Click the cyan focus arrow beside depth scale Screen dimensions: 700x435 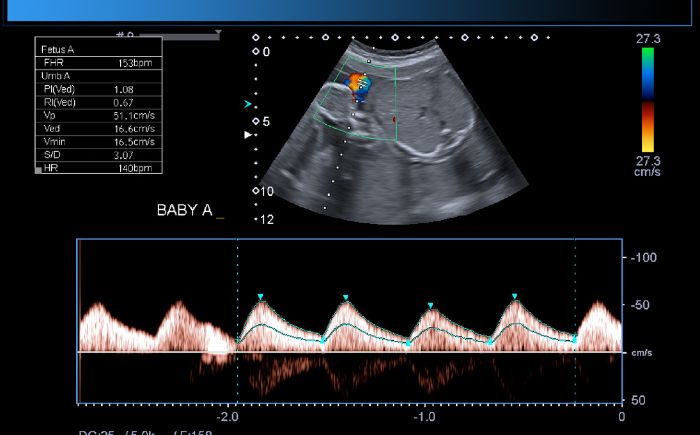click(x=248, y=104)
